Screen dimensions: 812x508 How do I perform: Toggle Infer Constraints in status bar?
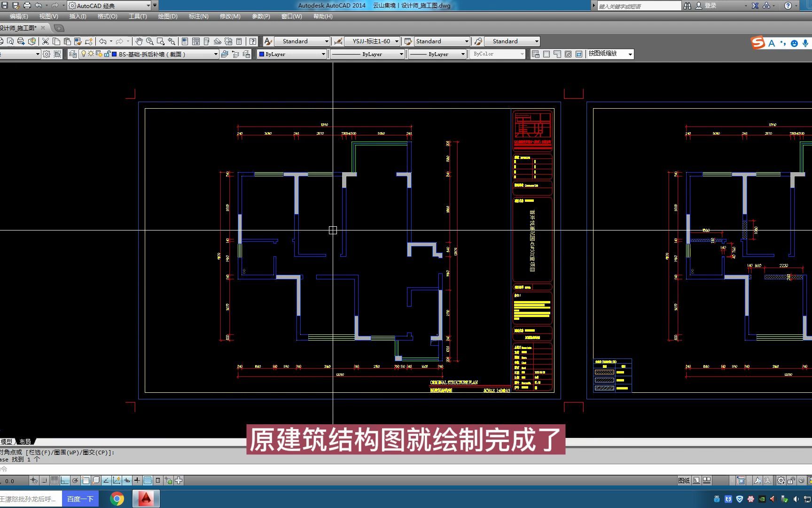point(34,480)
